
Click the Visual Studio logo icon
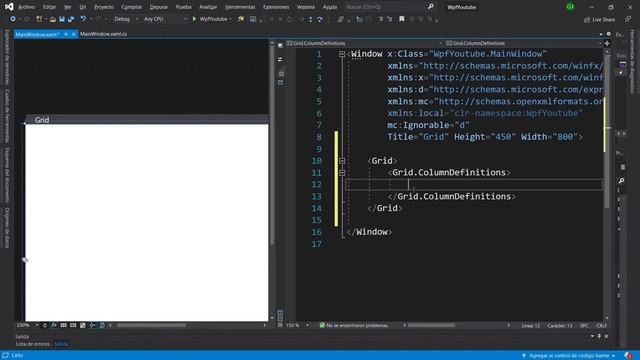click(9, 7)
